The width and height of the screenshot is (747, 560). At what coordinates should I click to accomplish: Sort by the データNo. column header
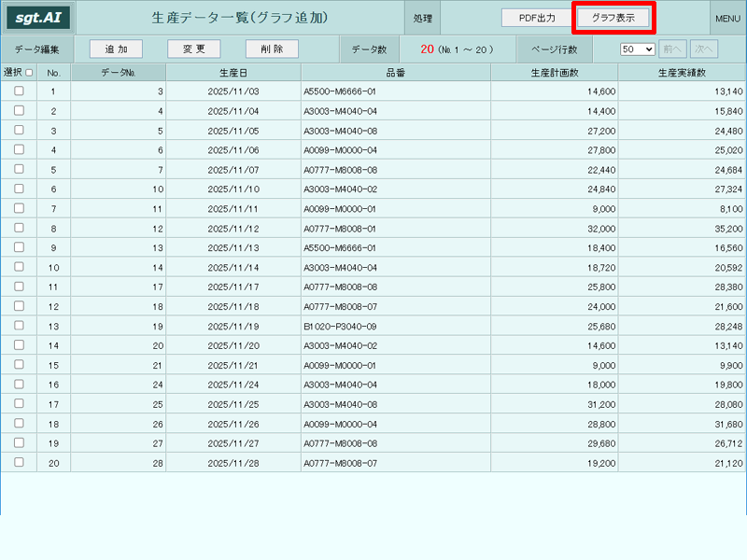[x=119, y=73]
